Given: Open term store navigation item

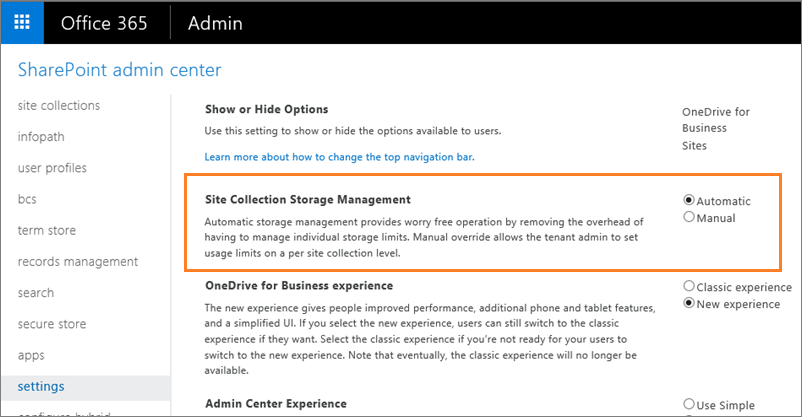Looking at the screenshot, I should pos(47,230).
